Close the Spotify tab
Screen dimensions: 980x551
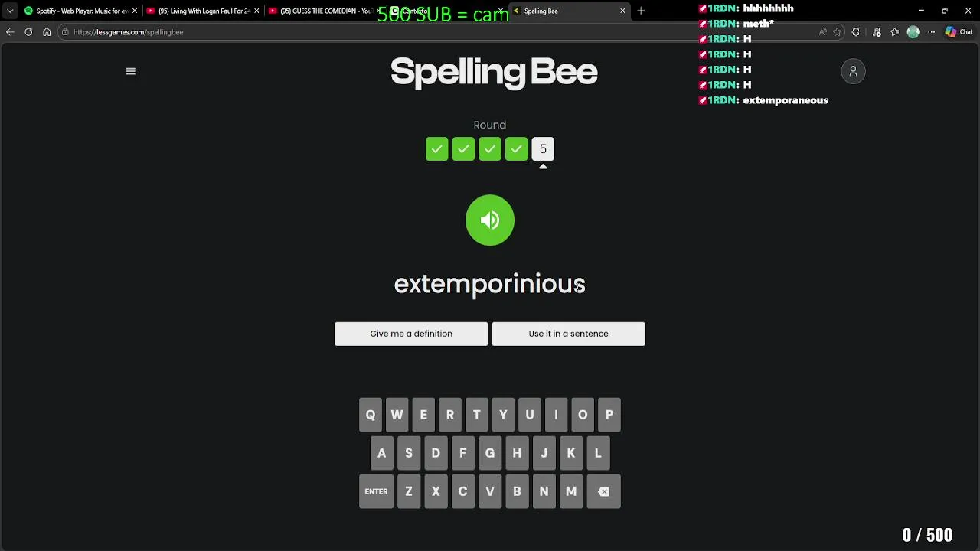(135, 11)
